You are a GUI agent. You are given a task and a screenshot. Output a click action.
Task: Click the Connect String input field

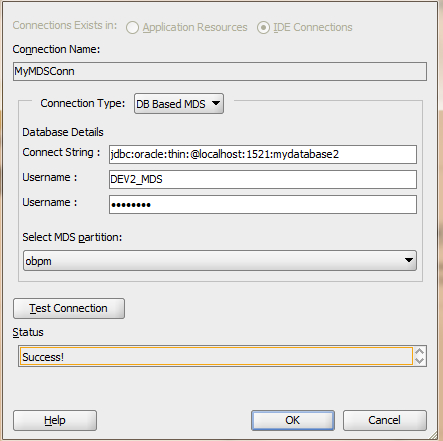[263, 154]
